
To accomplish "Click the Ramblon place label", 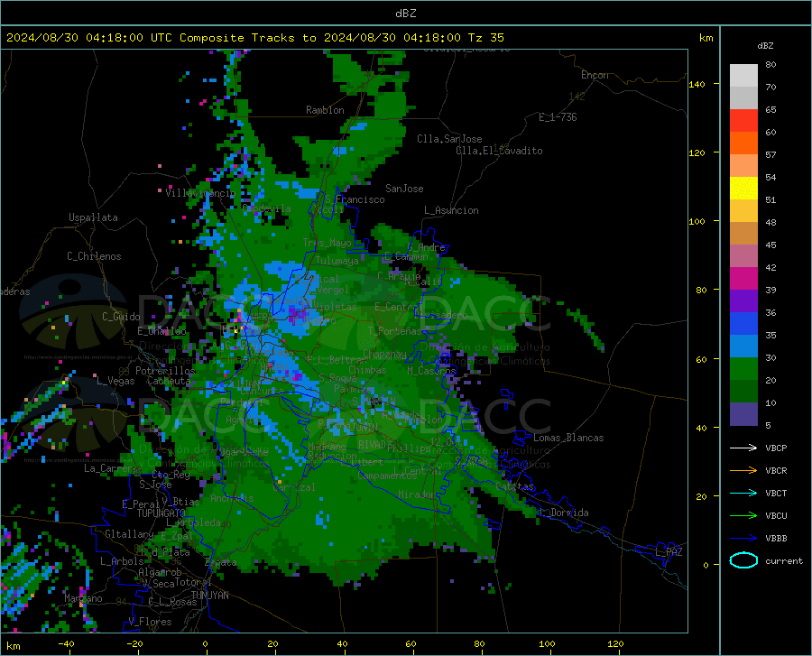I will coord(325,110).
